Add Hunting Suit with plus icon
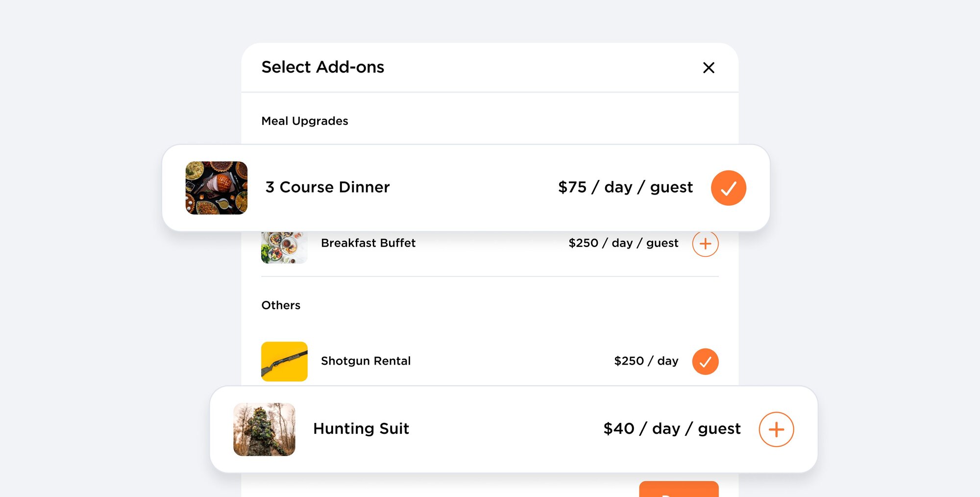The height and width of the screenshot is (497, 980). [x=776, y=429]
